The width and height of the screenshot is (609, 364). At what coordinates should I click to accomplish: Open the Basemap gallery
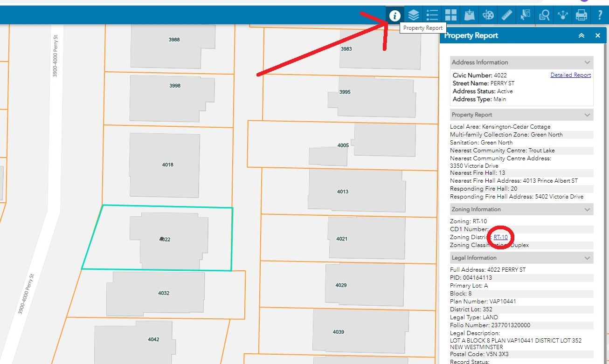450,15
